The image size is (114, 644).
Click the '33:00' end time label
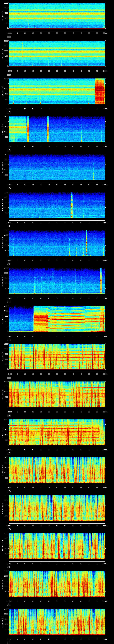pos(105,412)
